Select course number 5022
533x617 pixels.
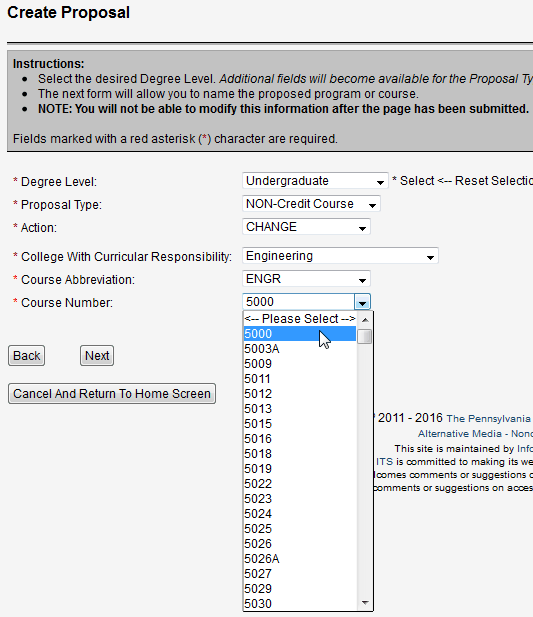tap(300, 484)
